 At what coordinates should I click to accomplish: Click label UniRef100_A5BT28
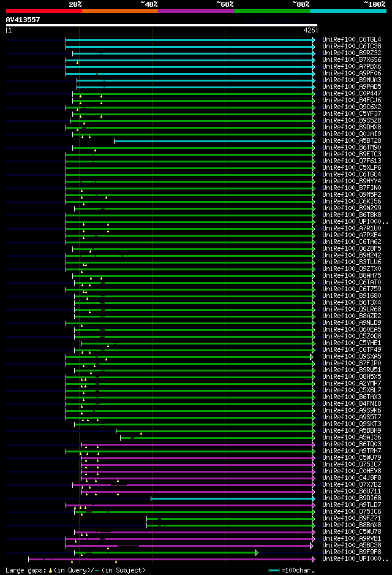click(x=352, y=141)
